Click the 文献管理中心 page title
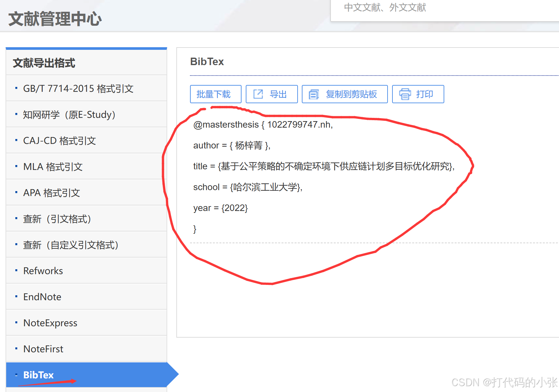 55,19
